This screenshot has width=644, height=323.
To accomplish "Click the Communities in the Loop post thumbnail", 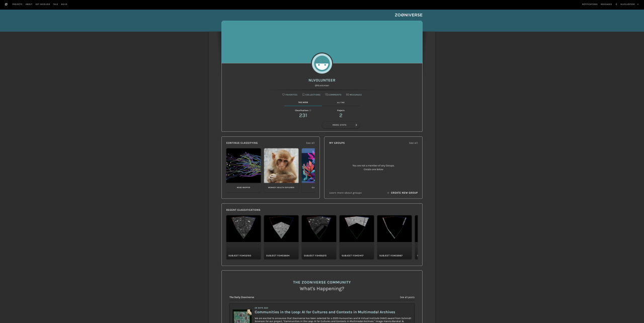I will pos(242,316).
